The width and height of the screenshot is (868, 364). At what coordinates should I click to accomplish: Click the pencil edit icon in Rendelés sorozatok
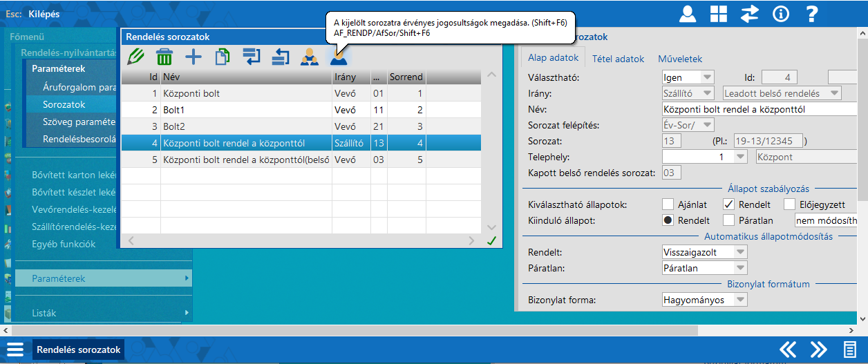click(136, 57)
